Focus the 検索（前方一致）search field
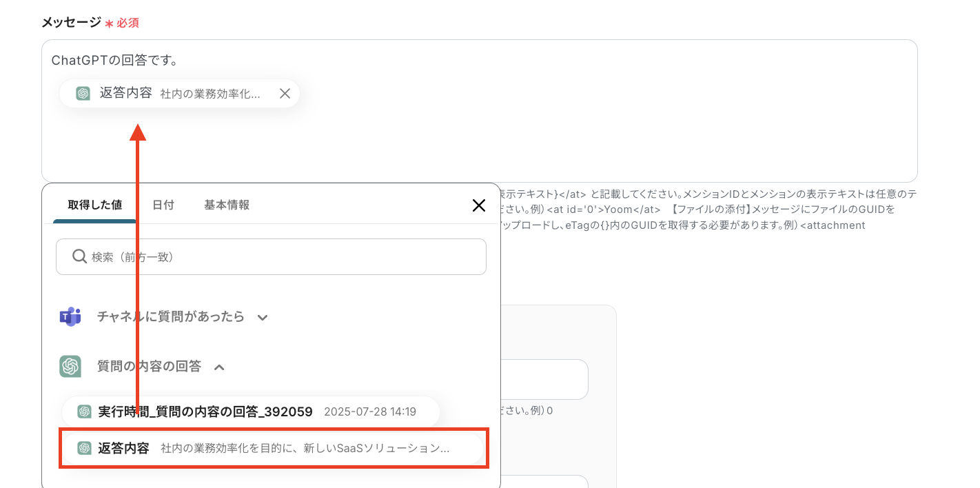 click(x=271, y=257)
